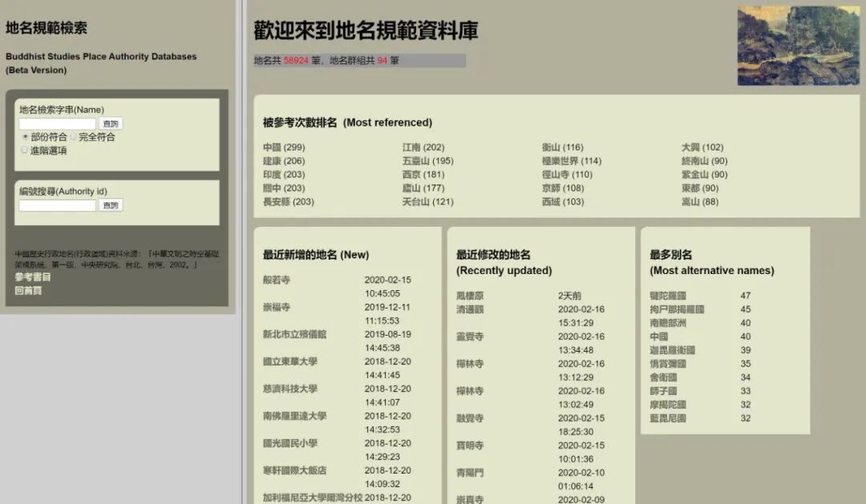Select the 部份符合 partial match radio button
This screenshot has width=866, height=504.
(26, 137)
